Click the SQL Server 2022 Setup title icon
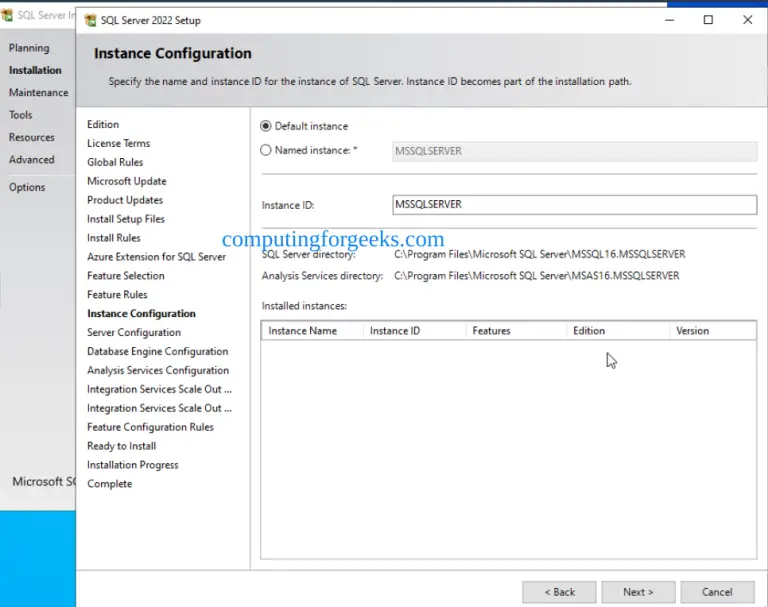Image resolution: width=768 pixels, height=607 pixels. (92, 20)
